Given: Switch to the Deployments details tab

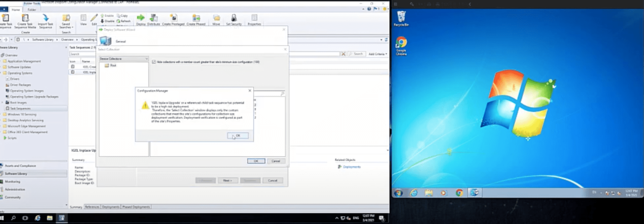Looking at the screenshot, I should coord(111,207).
